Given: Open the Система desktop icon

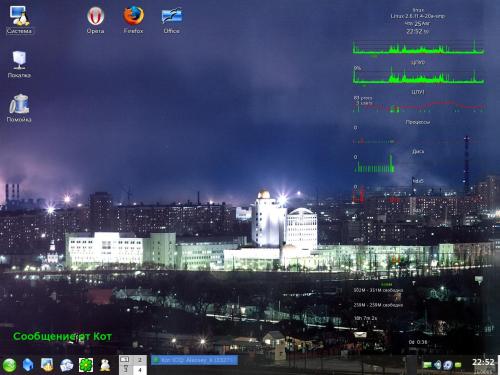Looking at the screenshot, I should (x=19, y=20).
